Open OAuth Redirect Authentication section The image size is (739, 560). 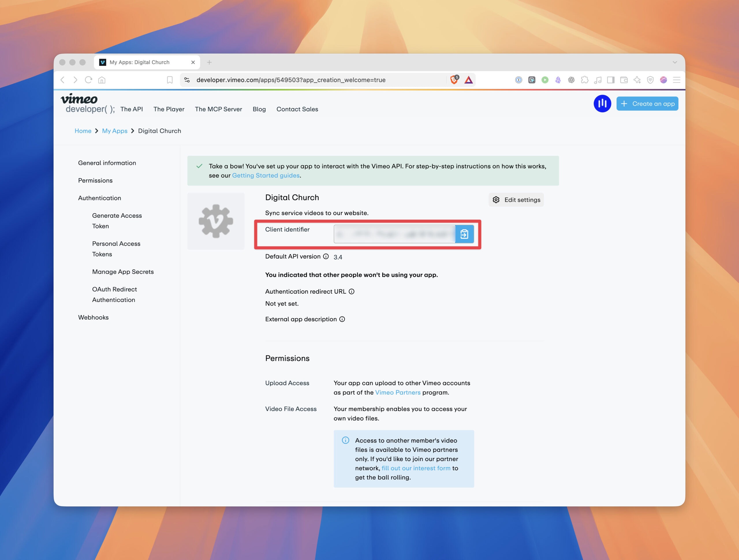click(114, 294)
